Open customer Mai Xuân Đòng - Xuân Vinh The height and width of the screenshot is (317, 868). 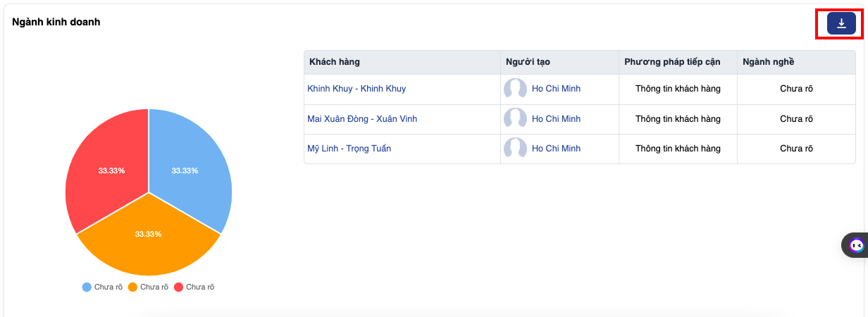pyautogui.click(x=362, y=119)
